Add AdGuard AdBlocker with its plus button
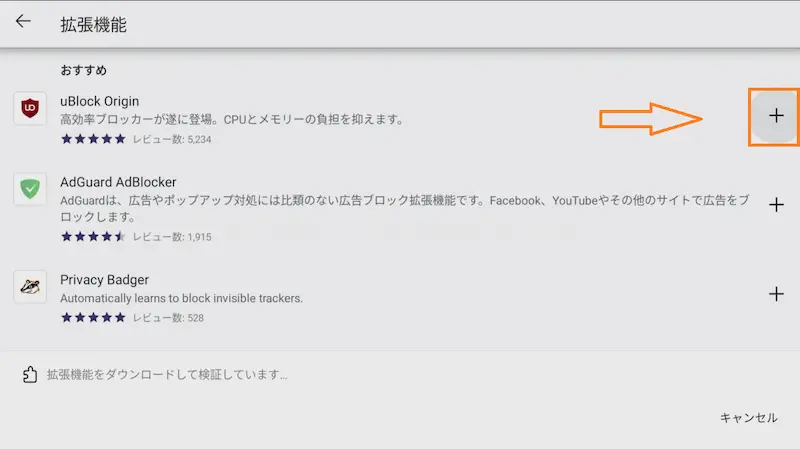Viewport: 800px width, 449px height. click(x=776, y=205)
